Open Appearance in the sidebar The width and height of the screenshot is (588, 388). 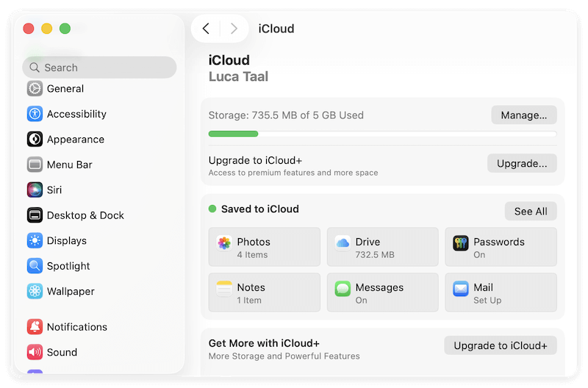pyautogui.click(x=75, y=140)
